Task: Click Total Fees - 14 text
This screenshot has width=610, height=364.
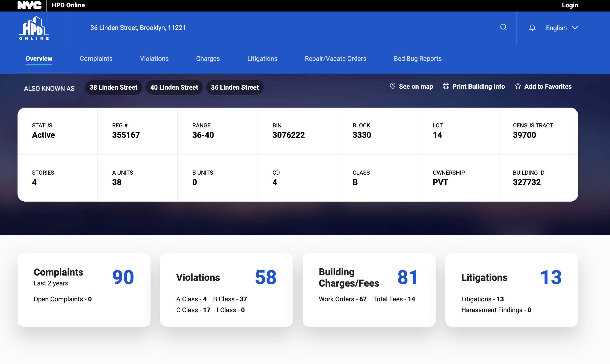Action: 394,299
